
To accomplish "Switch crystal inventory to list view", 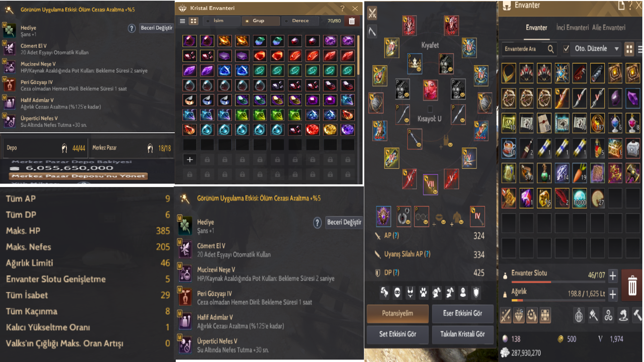I will (182, 21).
